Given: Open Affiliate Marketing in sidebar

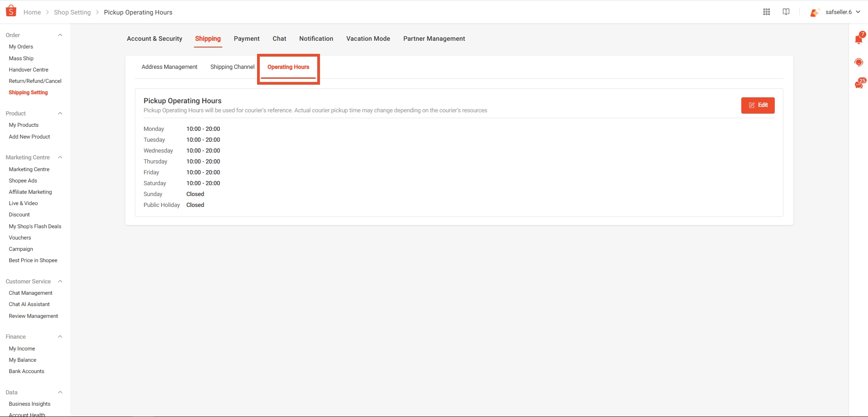Looking at the screenshot, I should [30, 192].
